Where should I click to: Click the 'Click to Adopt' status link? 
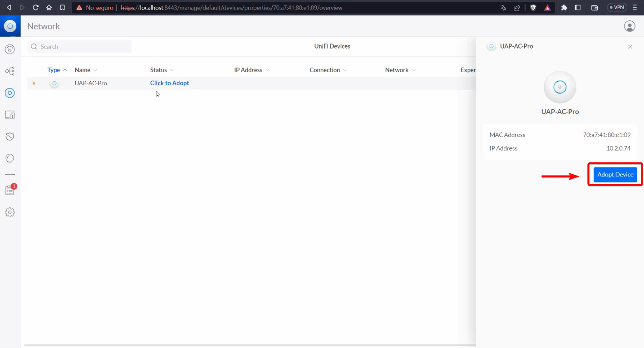click(170, 83)
